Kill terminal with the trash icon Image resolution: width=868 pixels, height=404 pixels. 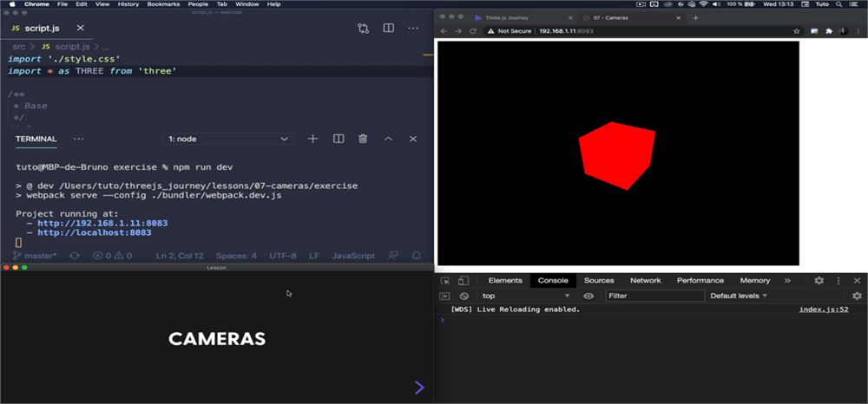tap(363, 139)
